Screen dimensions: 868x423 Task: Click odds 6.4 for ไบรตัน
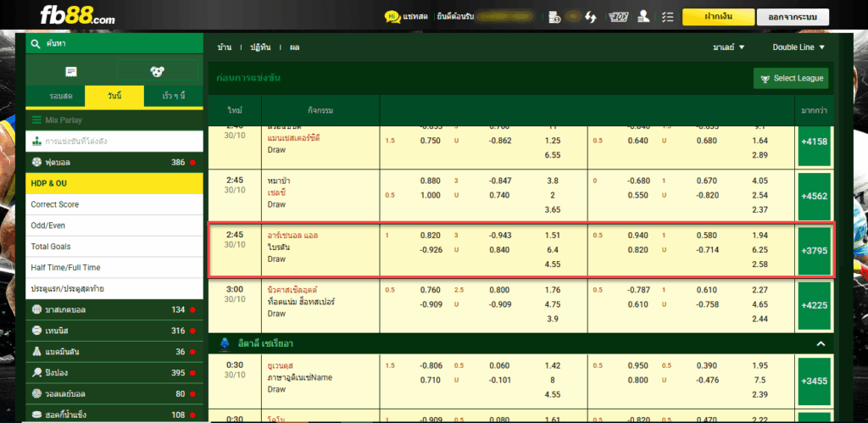coord(553,250)
